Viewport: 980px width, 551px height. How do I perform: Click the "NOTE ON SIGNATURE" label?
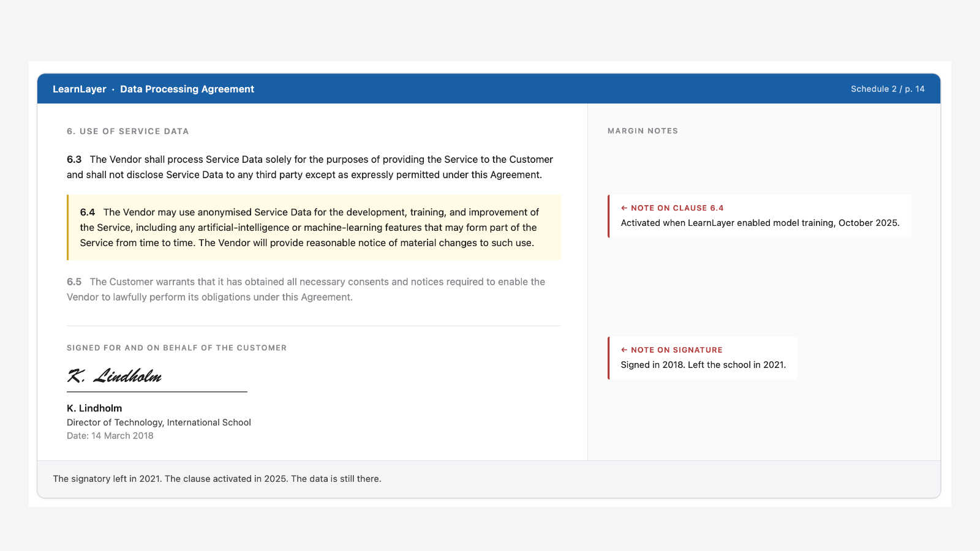(677, 350)
